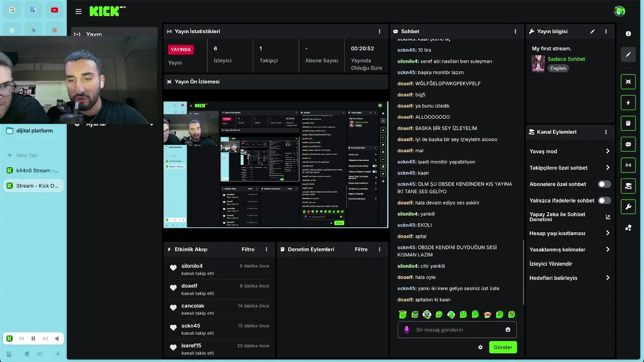Click the lightning bolt sidebar icon
The image size is (644, 362).
[x=628, y=103]
